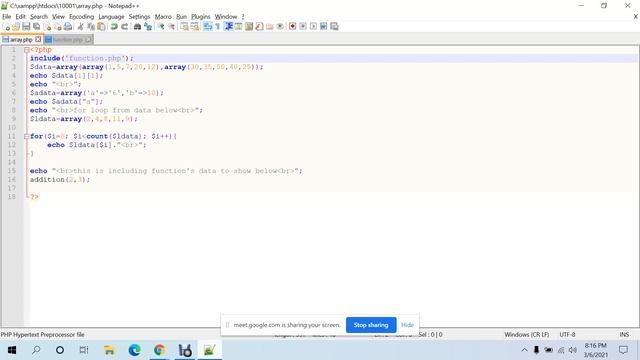This screenshot has width=640, height=360.
Task: Open the Macro menu
Action: click(x=163, y=17)
